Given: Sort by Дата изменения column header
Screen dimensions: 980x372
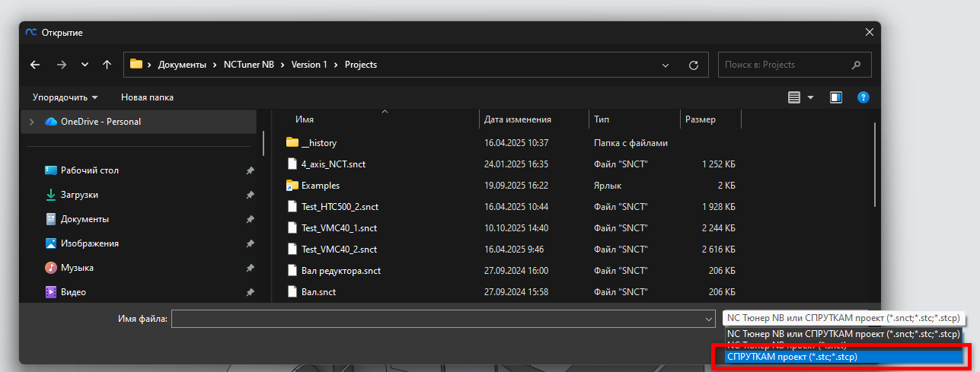Looking at the screenshot, I should point(518,119).
